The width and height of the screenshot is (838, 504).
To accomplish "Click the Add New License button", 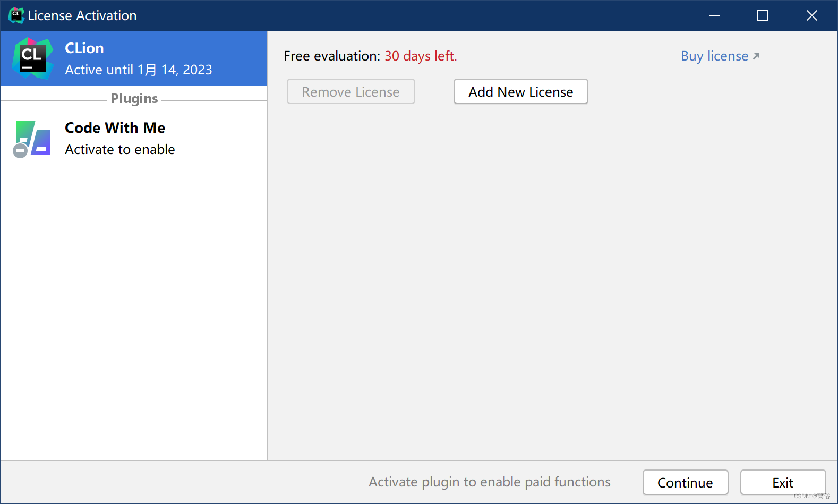I will point(520,92).
